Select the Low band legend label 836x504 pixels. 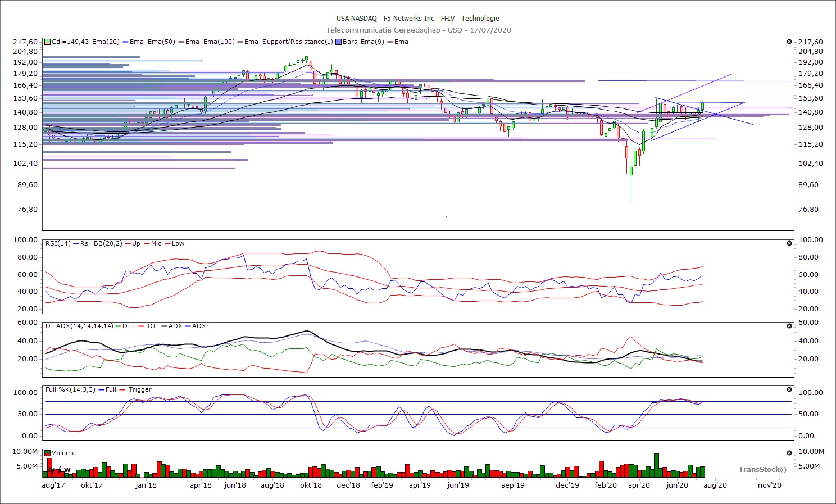[178, 243]
